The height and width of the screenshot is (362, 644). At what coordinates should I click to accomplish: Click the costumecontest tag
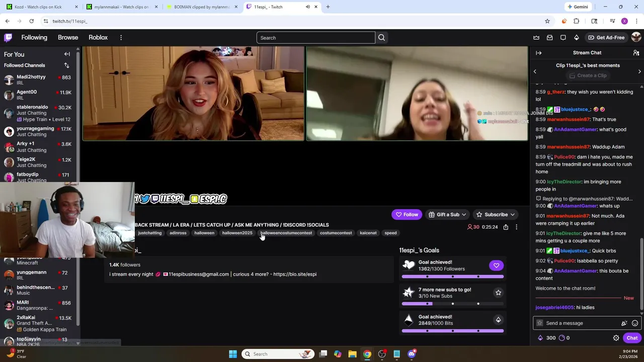click(x=336, y=233)
